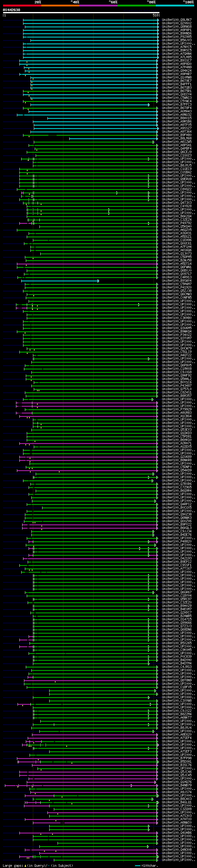Select the UniRef100_Q10MW8 hit label
Screen dimensions: 197x868
177,78
